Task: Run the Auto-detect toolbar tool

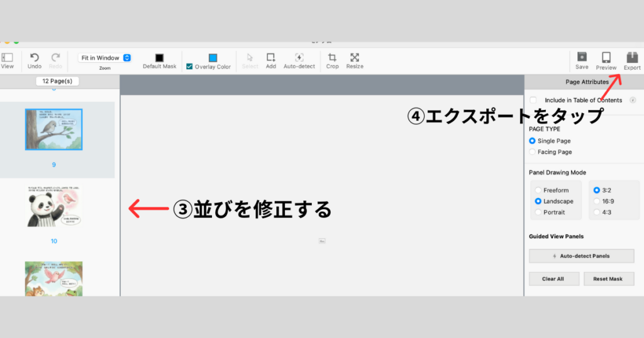Action: pyautogui.click(x=299, y=57)
